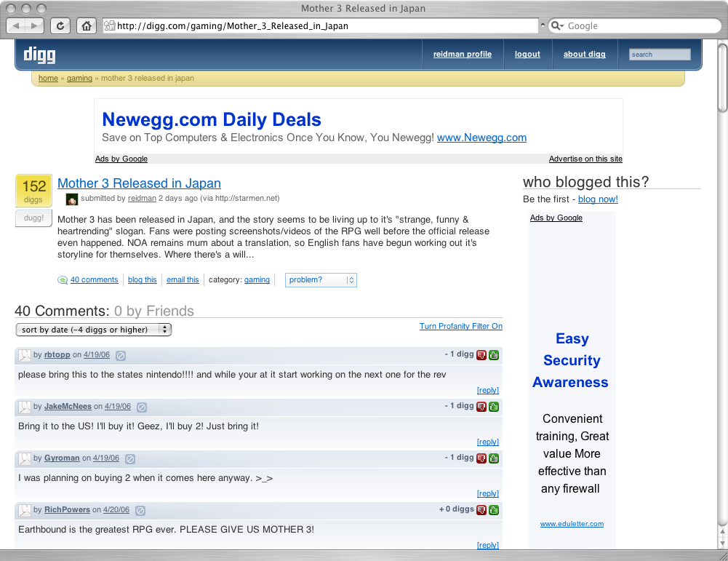The height and width of the screenshot is (561, 728).
Task: Focus the Google search box in toolbar
Action: (x=634, y=26)
